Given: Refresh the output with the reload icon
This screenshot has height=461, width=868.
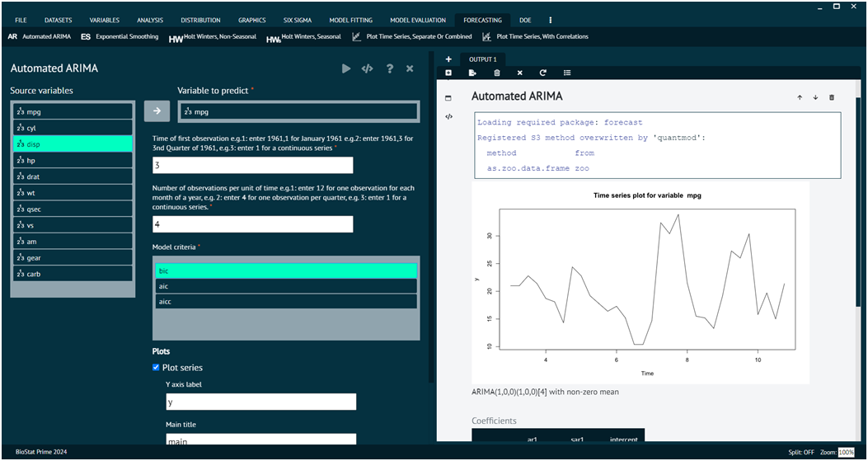Looking at the screenshot, I should click(543, 73).
